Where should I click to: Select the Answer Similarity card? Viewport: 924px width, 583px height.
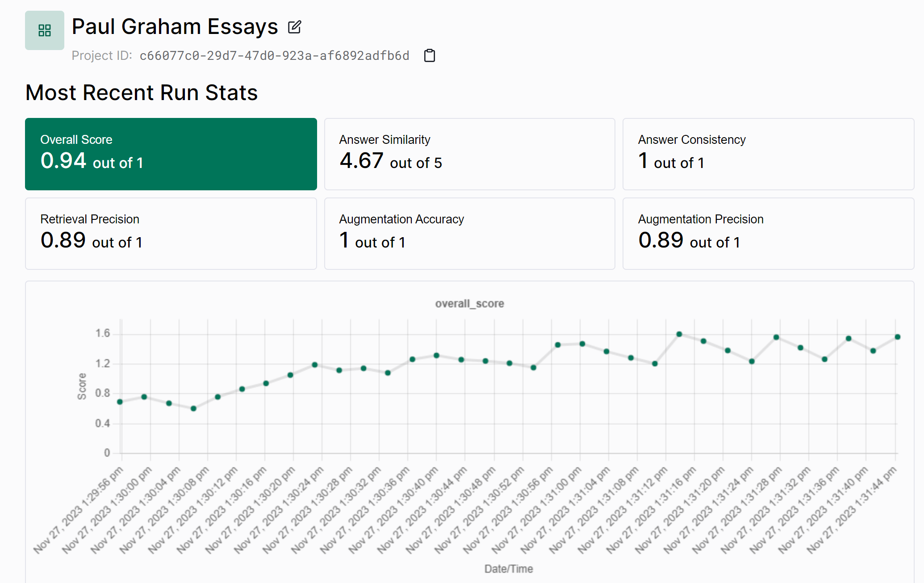[x=469, y=154]
